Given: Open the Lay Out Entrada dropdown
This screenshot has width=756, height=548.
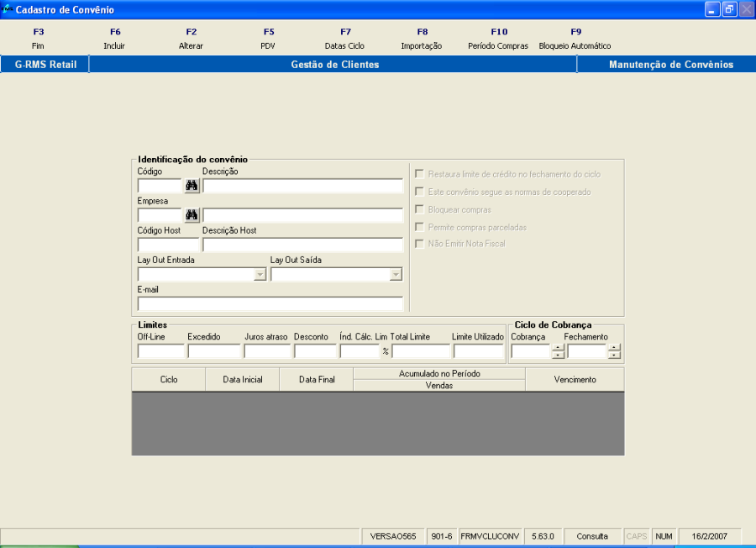Looking at the screenshot, I should [259, 274].
